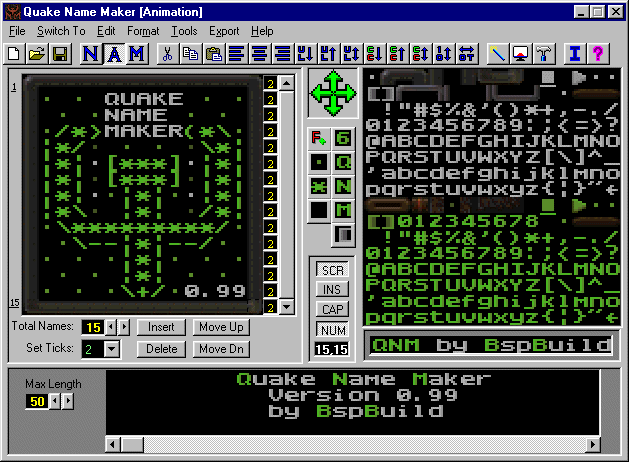Viewport: 629px width, 462px height.
Task: Open the Format menu
Action: click(143, 31)
